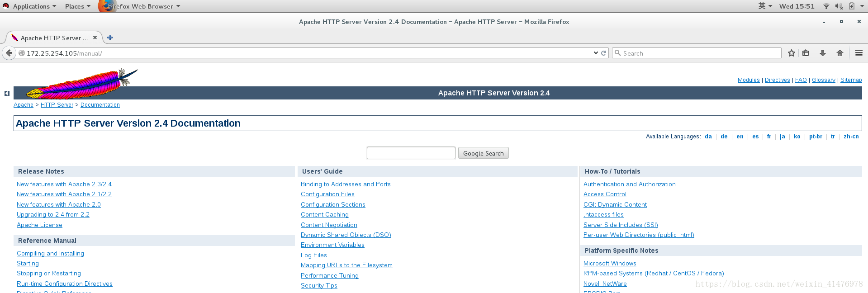Click the Google Search button
This screenshot has width=868, height=293.
pos(484,153)
